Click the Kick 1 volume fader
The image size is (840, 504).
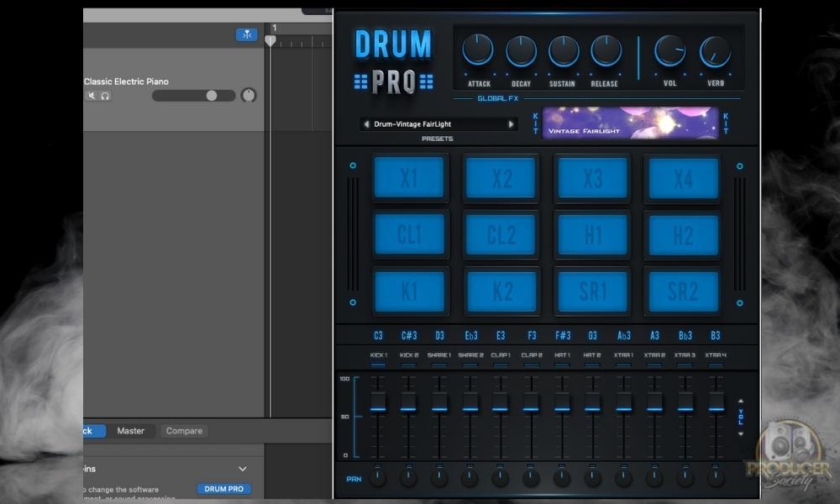point(378,402)
